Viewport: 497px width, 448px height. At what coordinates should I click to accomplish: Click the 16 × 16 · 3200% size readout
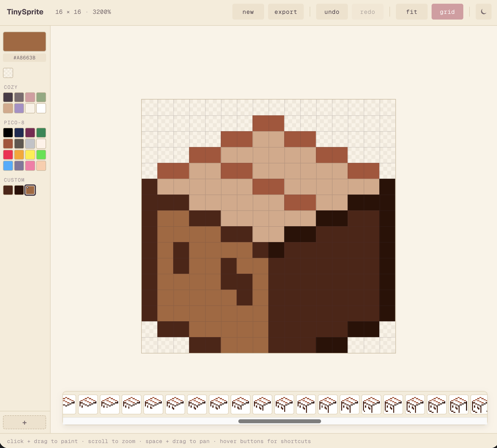83,12
